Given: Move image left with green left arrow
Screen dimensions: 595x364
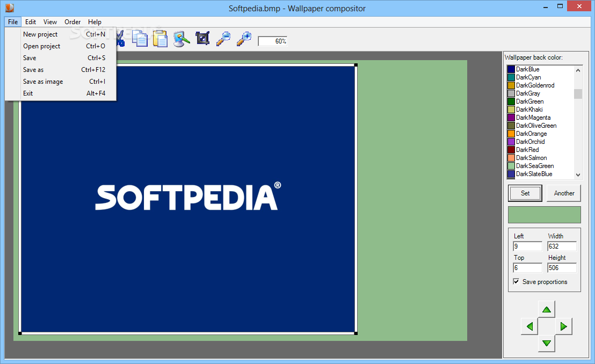Looking at the screenshot, I should 529,326.
